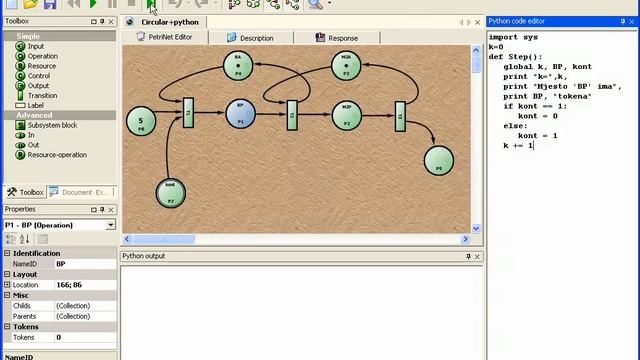Pin the Properties panel
Viewport: 640px width, 360px height.
(x=102, y=209)
